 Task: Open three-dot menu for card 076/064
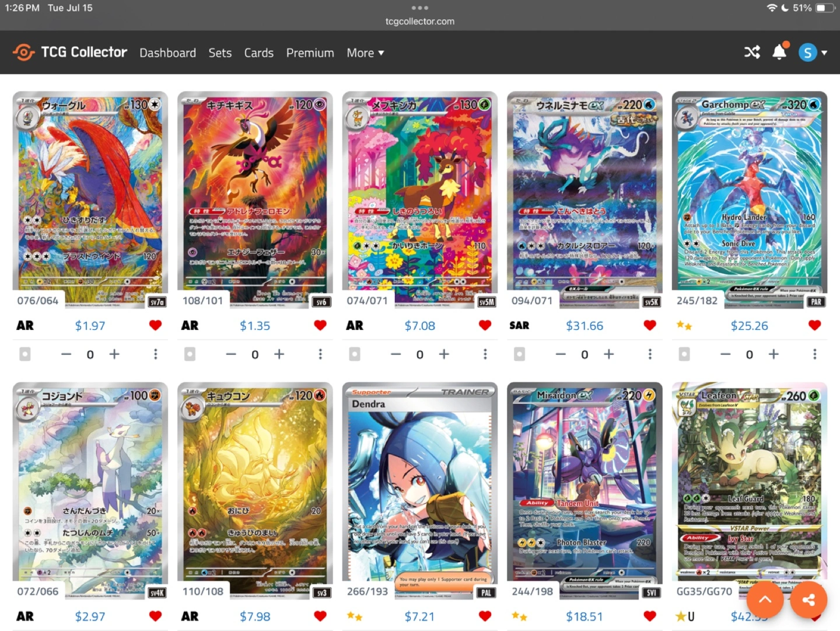coord(155,354)
